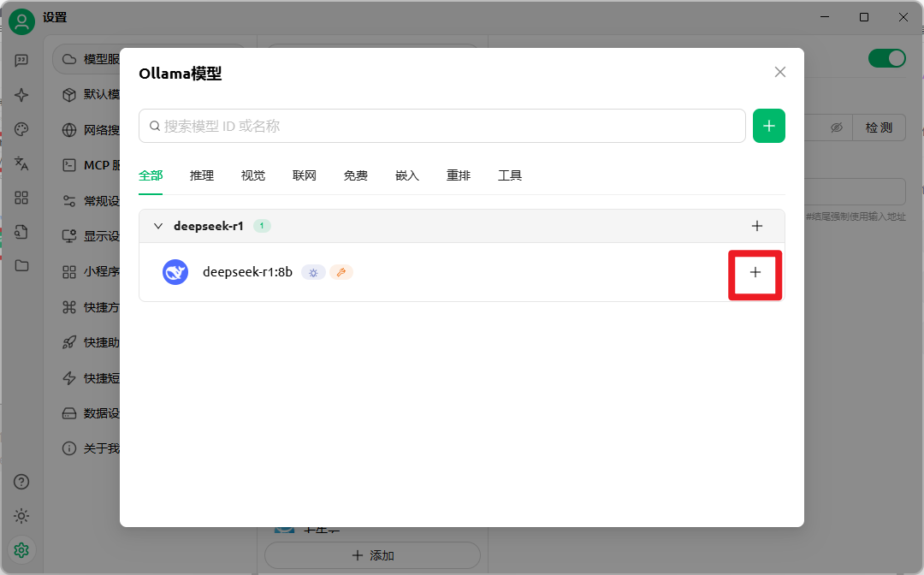Switch to the 免费 tab
Viewport: 924px width, 575px height.
[355, 175]
